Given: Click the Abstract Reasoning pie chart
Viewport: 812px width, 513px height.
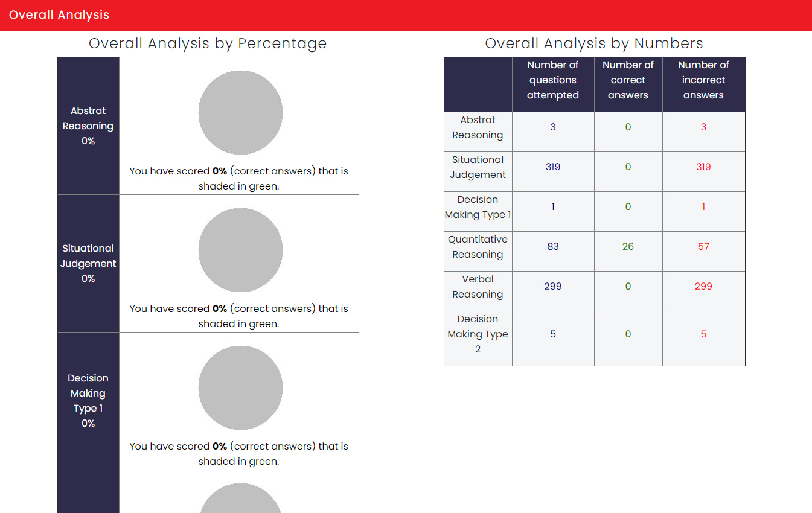Looking at the screenshot, I should coord(240,113).
